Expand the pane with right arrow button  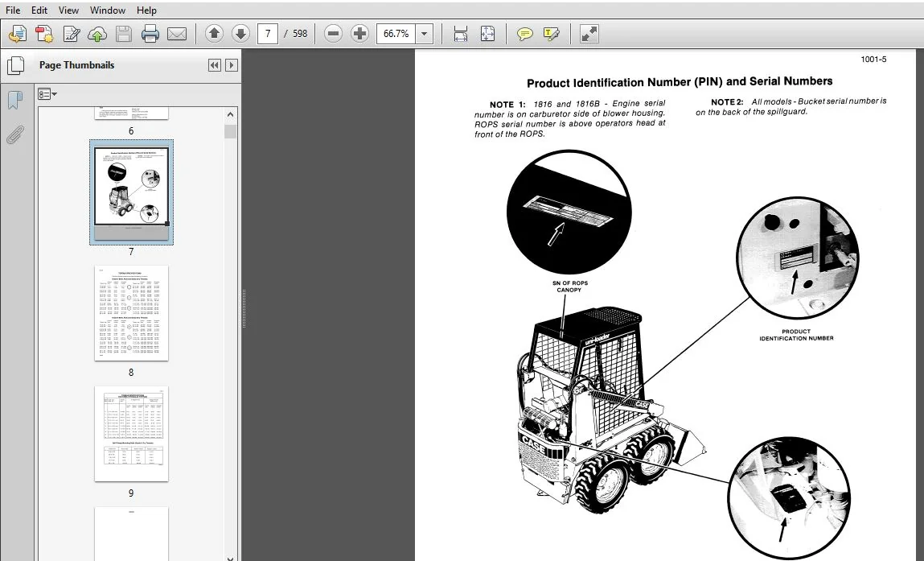(x=232, y=65)
